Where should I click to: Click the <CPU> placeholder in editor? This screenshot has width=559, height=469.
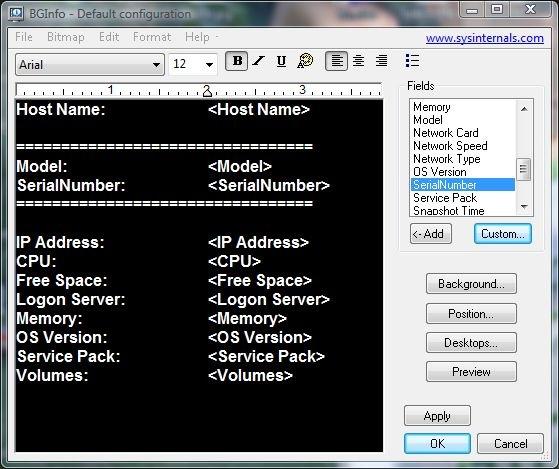click(x=235, y=261)
